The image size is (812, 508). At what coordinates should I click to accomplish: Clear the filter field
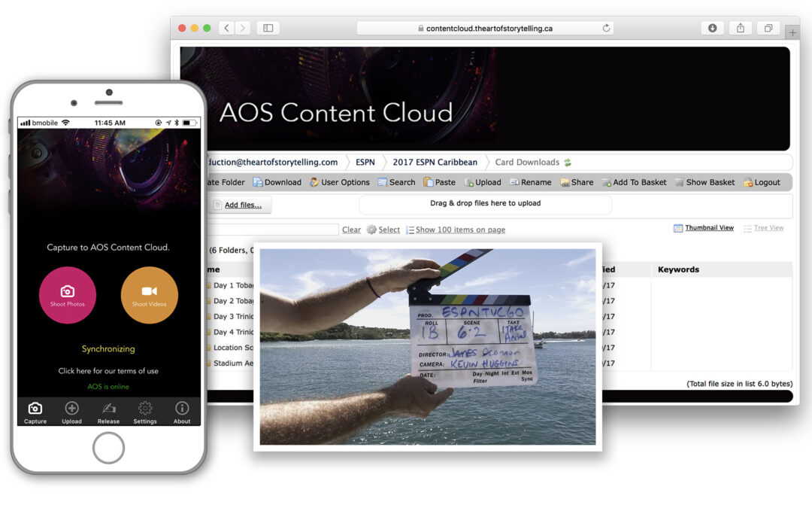(351, 230)
